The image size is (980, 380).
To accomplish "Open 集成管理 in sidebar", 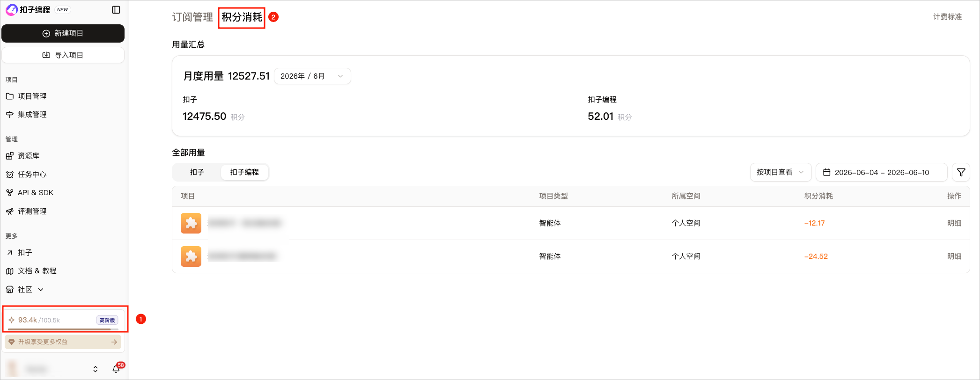I will click(32, 115).
